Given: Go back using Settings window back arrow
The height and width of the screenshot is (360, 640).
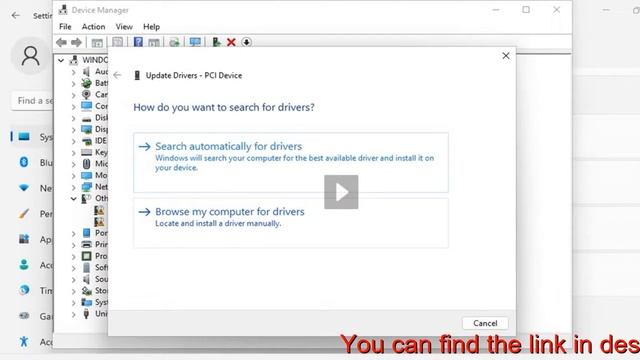Looking at the screenshot, I should (16, 16).
